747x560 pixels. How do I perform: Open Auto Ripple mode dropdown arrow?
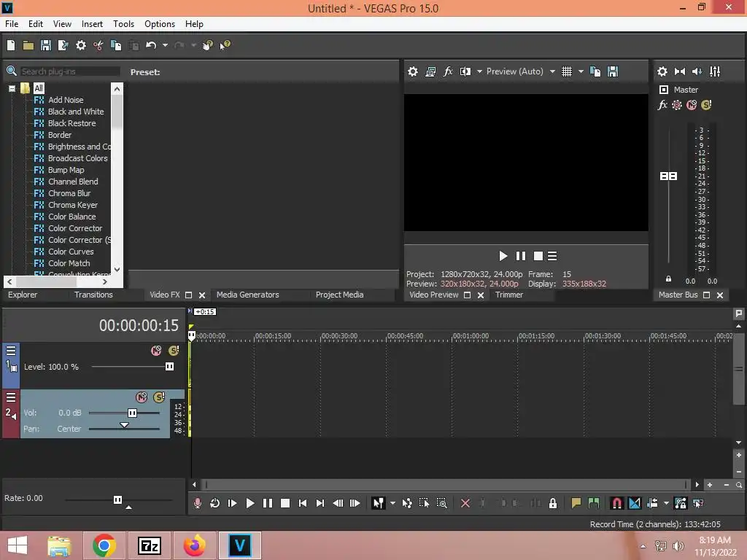click(666, 503)
